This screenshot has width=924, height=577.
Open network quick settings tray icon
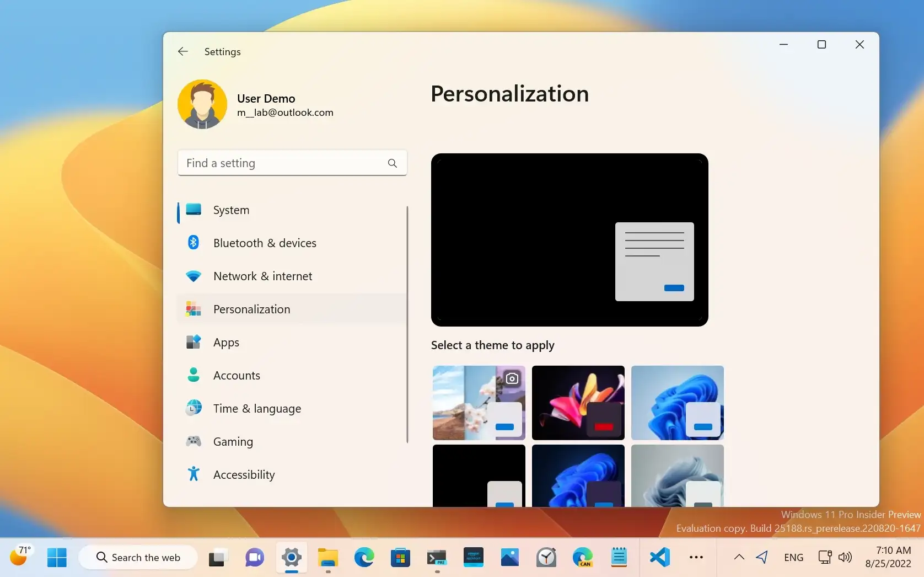click(825, 557)
